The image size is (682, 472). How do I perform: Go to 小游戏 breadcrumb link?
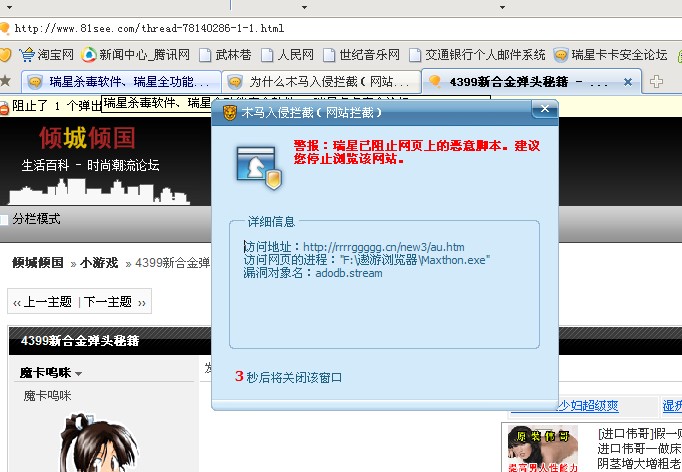pos(99,263)
